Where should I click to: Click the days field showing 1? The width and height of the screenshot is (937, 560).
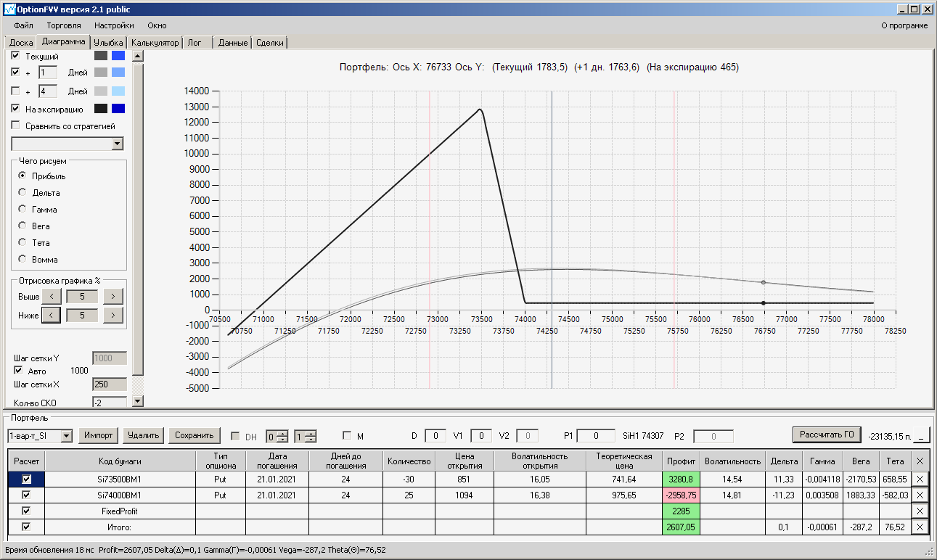[x=47, y=73]
